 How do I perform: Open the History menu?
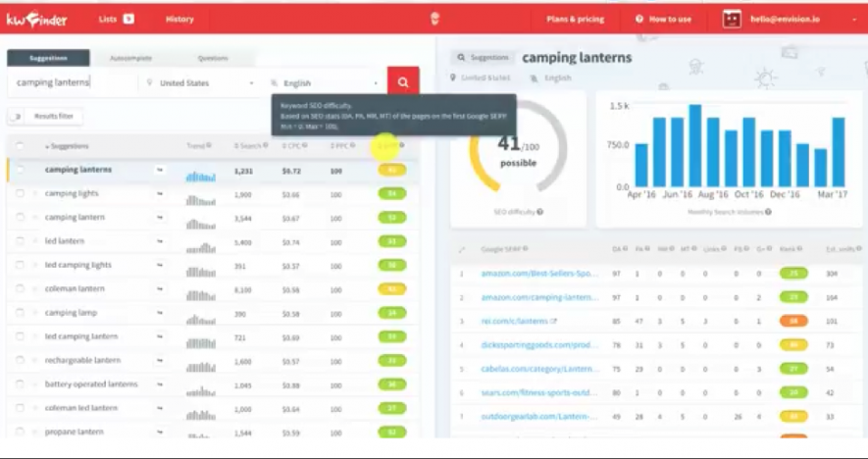[179, 20]
